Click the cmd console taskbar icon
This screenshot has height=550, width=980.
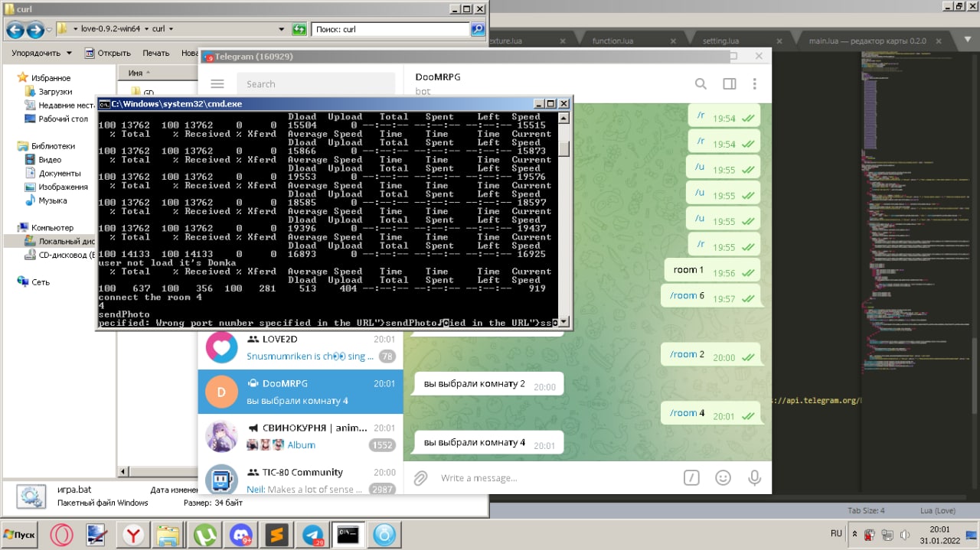(x=348, y=535)
